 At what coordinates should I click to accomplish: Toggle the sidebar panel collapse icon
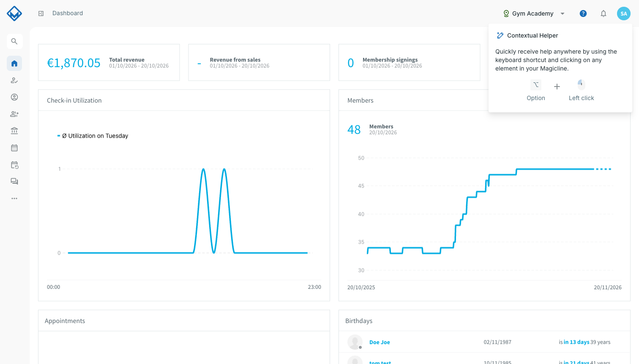tap(41, 14)
